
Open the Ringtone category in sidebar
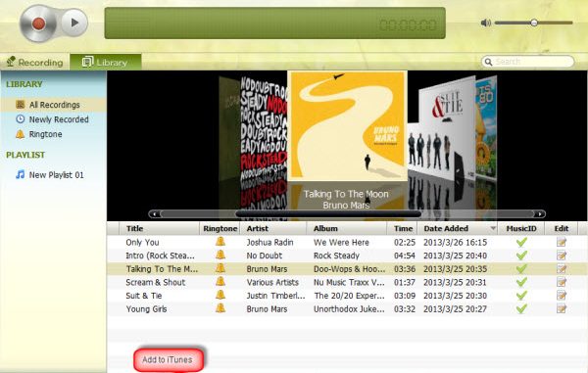click(38, 134)
